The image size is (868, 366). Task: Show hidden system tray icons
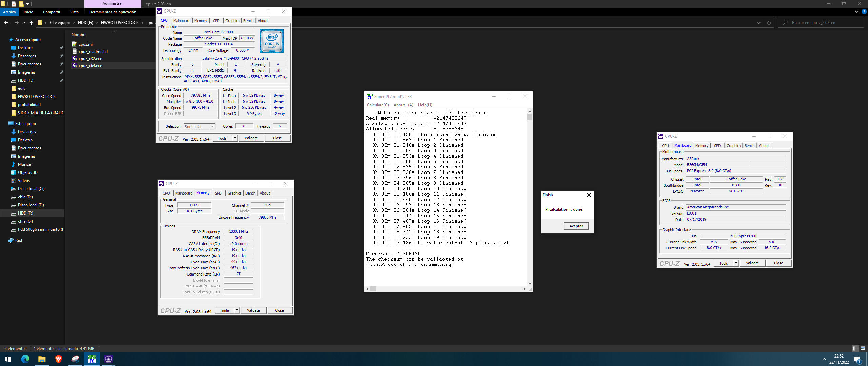click(x=824, y=359)
